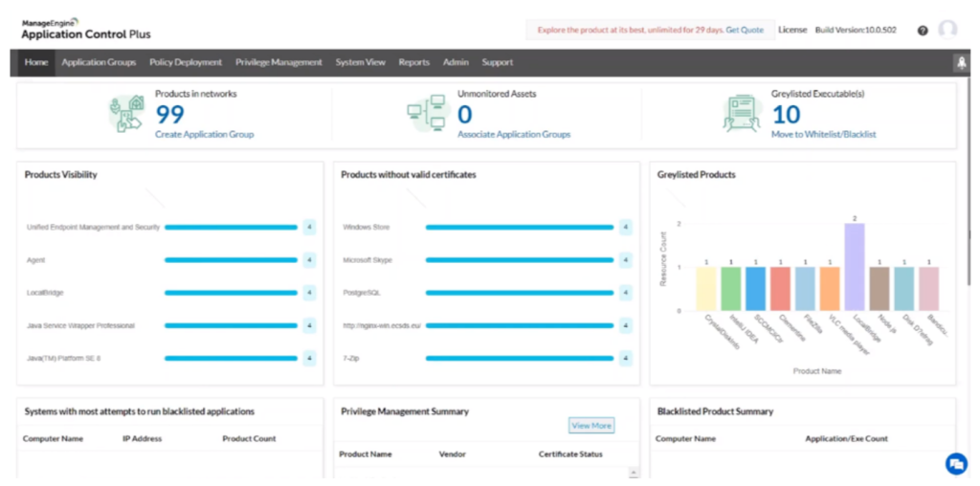
Task: Click the Get Quote link
Action: coord(745,30)
